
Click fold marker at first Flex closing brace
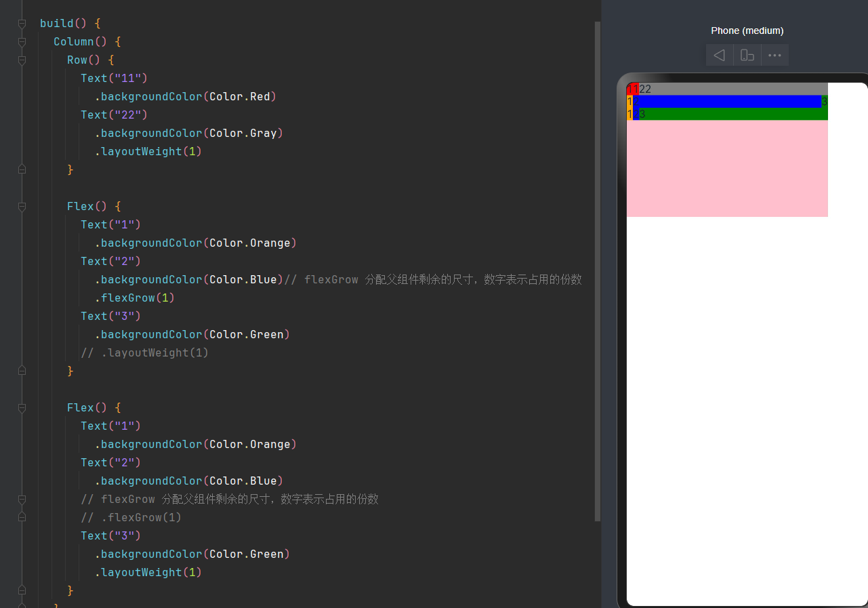(x=22, y=371)
